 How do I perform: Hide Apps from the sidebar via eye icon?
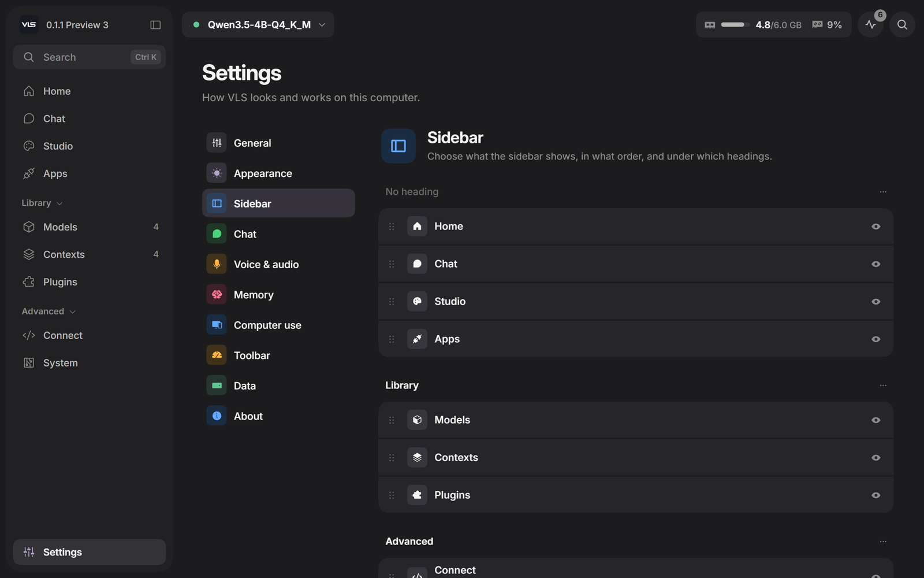875,339
